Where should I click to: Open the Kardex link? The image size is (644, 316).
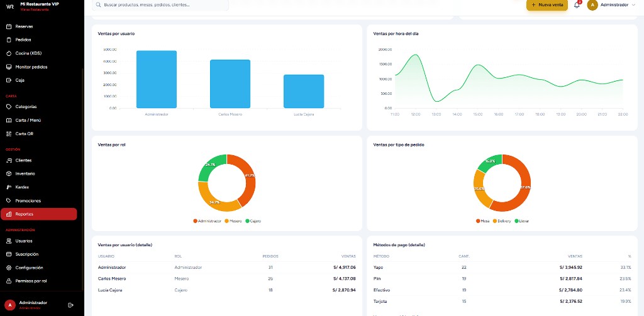pos(38,187)
